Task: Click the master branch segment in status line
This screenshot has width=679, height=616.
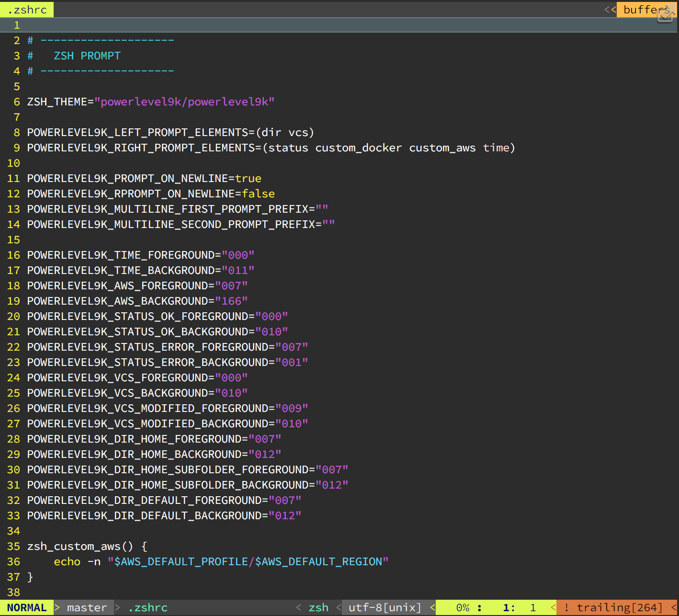Action: [x=87, y=607]
